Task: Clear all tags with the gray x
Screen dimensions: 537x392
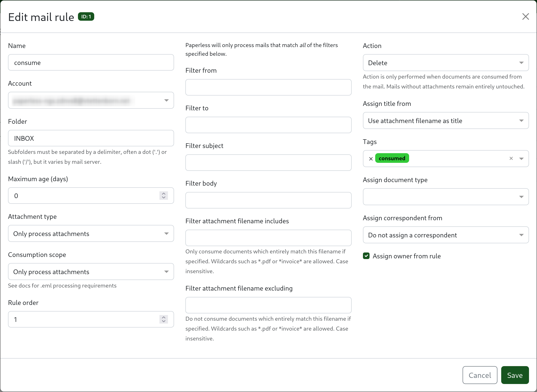Action: 511,158
